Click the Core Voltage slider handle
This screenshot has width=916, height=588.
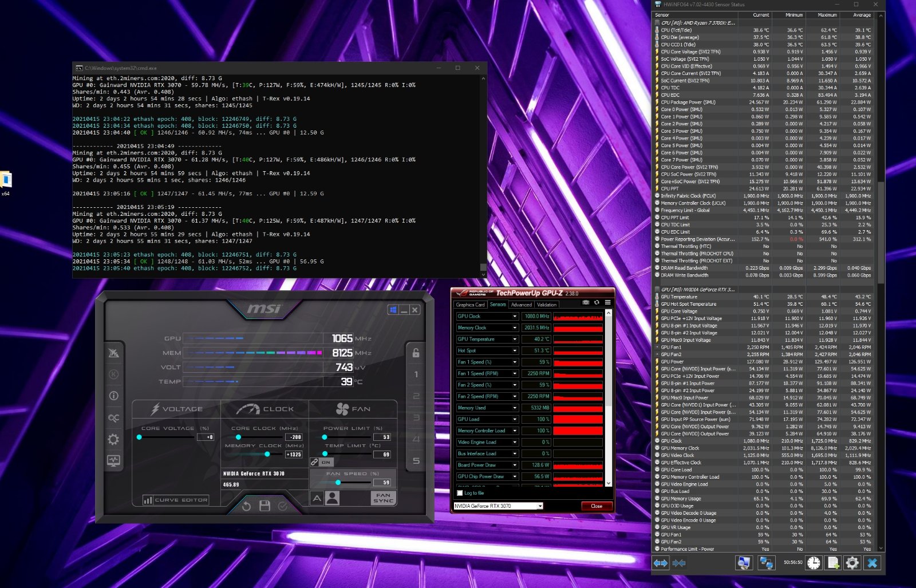[139, 437]
